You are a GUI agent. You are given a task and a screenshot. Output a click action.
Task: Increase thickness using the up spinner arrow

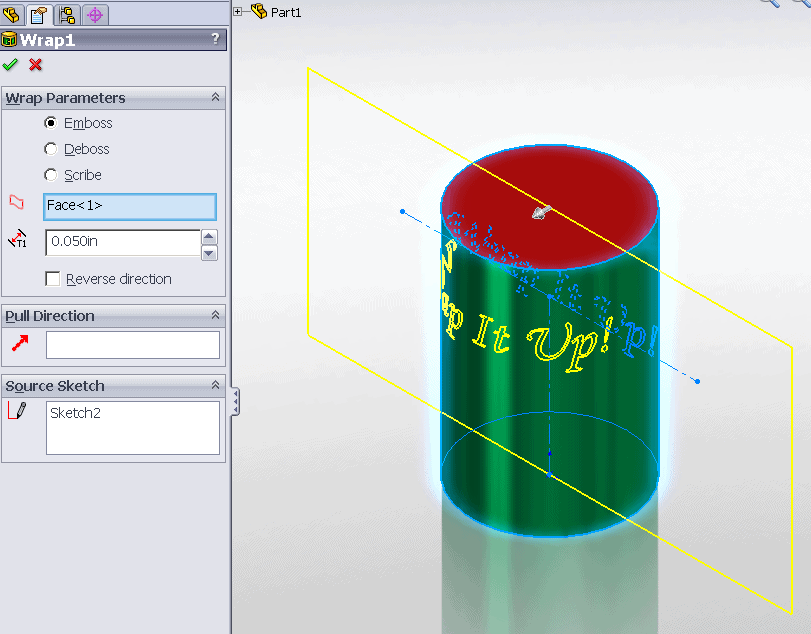209,236
